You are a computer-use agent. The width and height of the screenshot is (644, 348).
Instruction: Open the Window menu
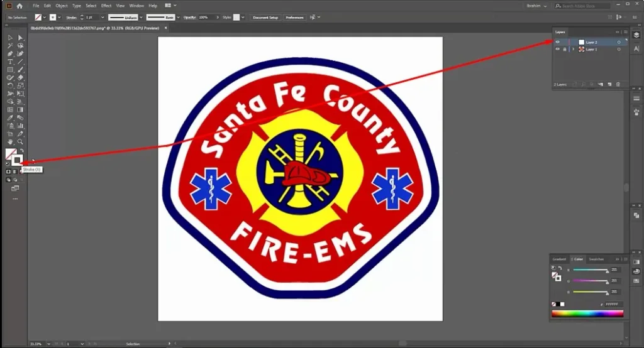pos(136,6)
